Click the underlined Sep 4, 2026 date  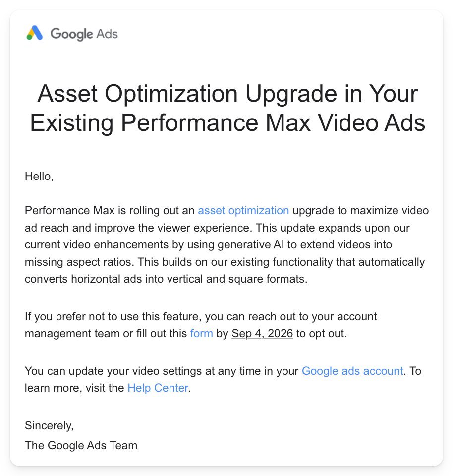(262, 333)
